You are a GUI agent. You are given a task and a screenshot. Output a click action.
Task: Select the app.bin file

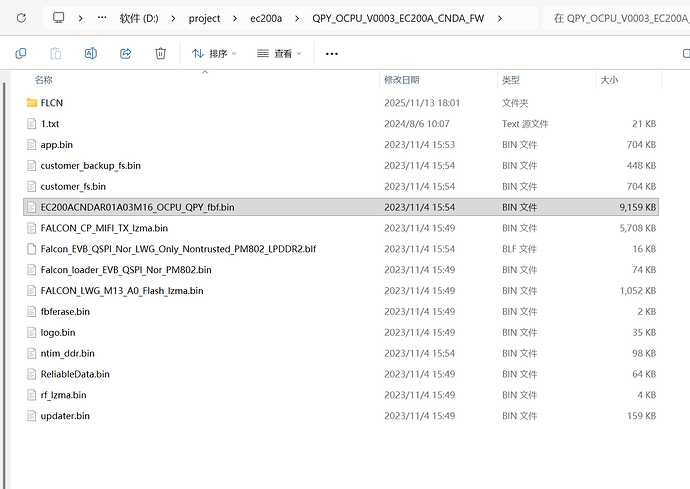pos(56,145)
